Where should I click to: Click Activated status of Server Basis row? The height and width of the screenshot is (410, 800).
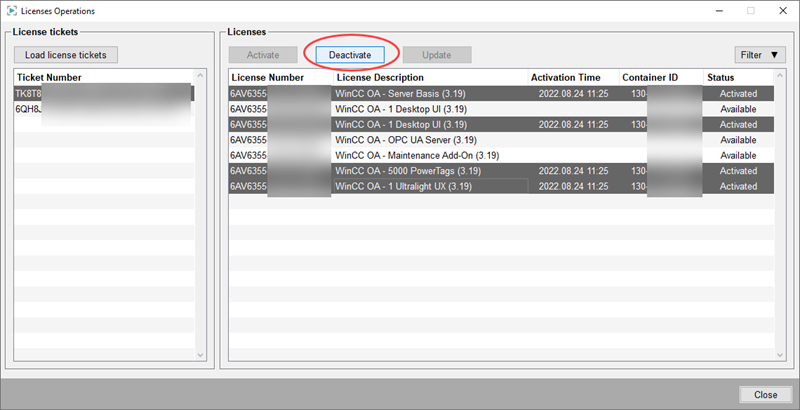738,94
